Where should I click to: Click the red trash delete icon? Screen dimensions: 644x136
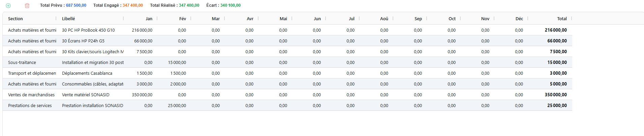27,6
